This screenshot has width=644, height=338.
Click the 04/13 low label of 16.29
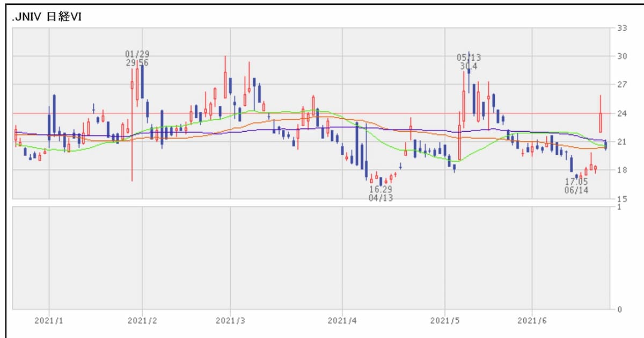[x=380, y=193]
